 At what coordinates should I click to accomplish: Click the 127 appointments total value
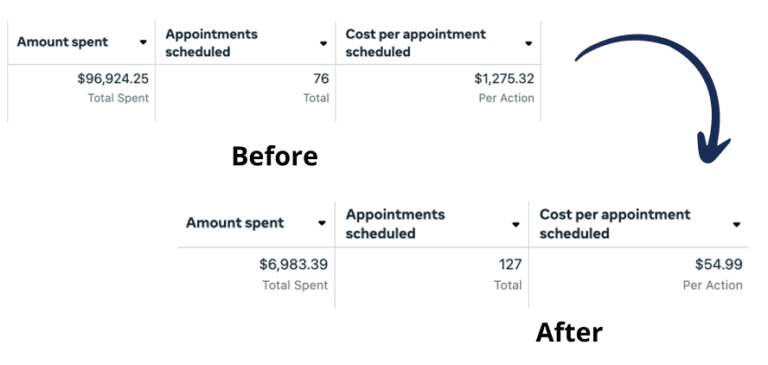pyautogui.click(x=510, y=265)
